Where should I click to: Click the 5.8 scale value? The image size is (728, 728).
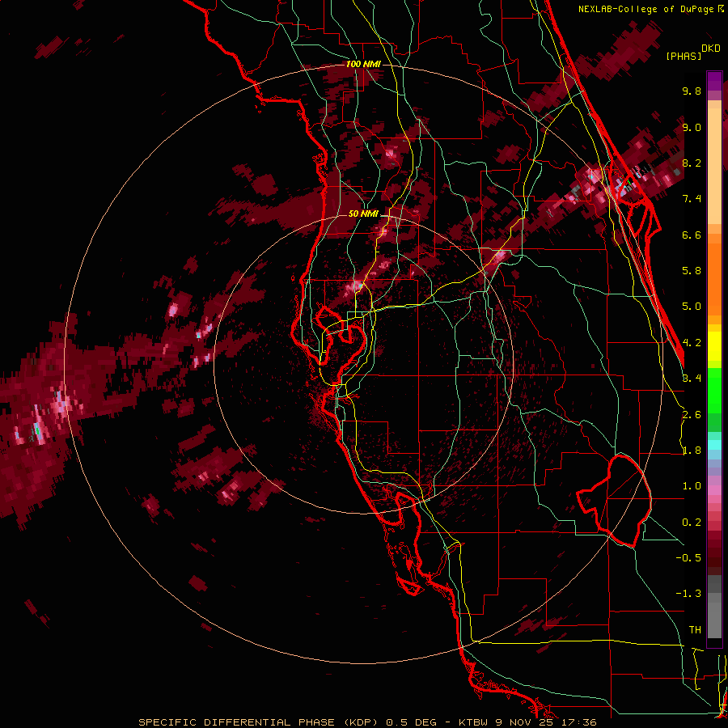click(692, 271)
